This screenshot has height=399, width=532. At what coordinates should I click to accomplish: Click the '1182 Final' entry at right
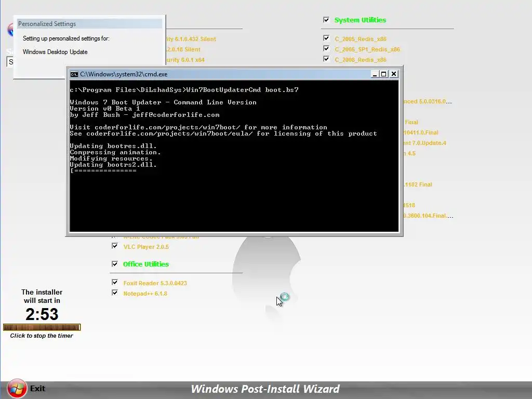[x=418, y=184]
